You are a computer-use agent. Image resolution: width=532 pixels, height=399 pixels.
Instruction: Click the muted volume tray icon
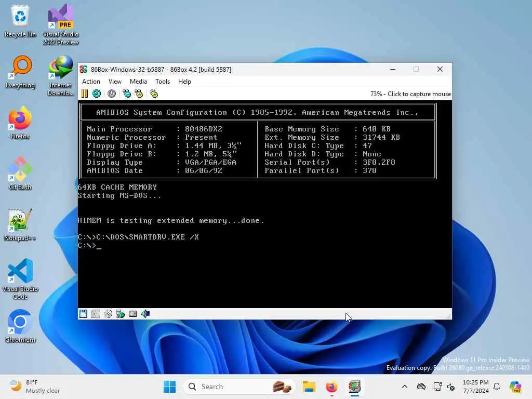coord(451,387)
